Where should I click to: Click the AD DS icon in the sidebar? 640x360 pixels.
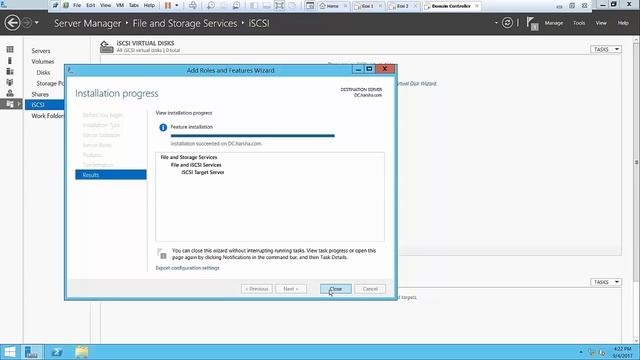coord(10,82)
